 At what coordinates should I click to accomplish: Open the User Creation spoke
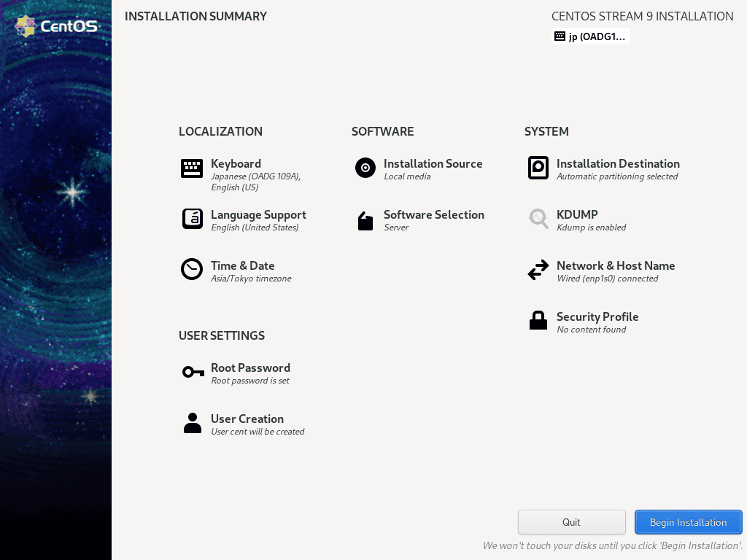(243, 424)
